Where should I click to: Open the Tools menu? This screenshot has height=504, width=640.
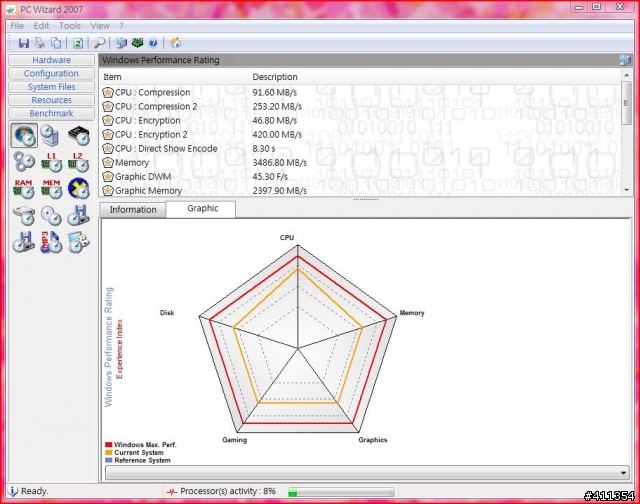70,26
